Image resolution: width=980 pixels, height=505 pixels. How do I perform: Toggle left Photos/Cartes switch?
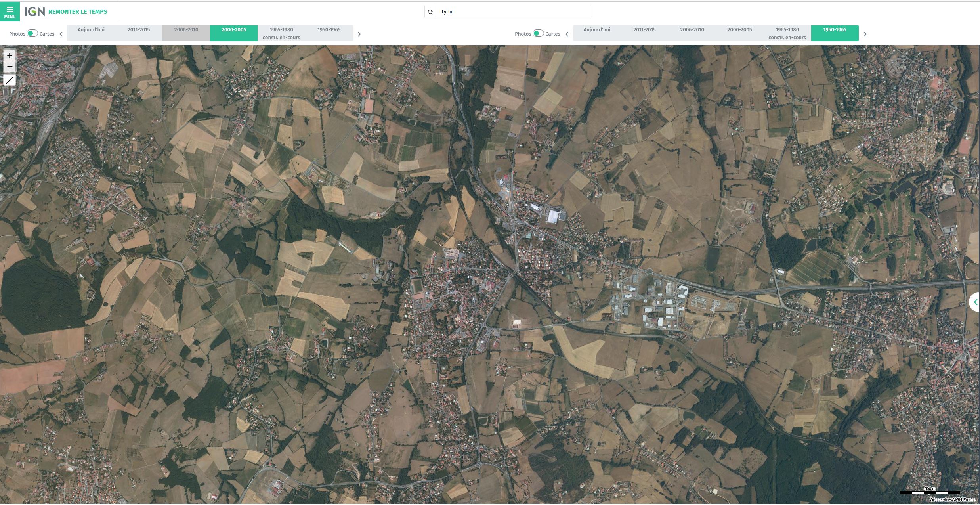pos(32,33)
